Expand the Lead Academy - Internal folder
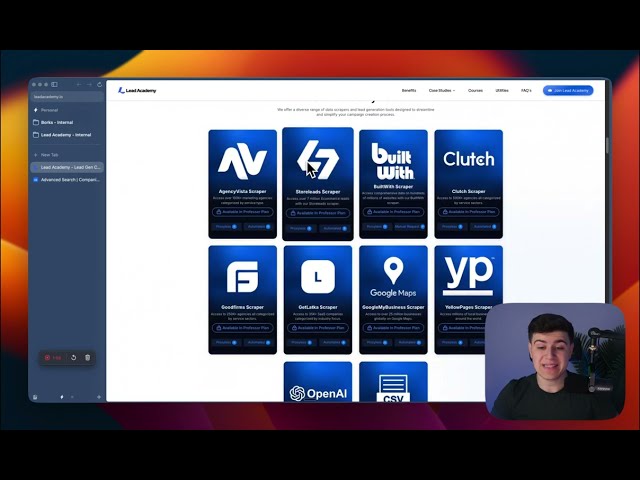This screenshot has height=480, width=640. 66,134
